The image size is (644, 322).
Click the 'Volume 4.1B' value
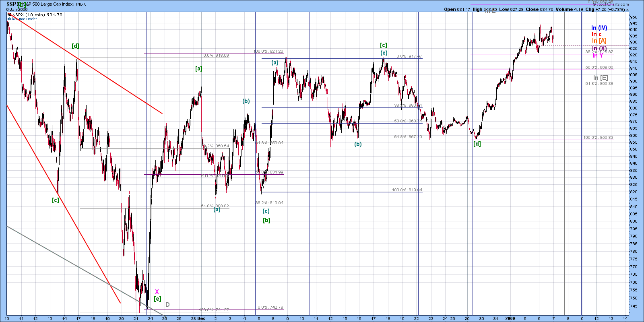569,9
